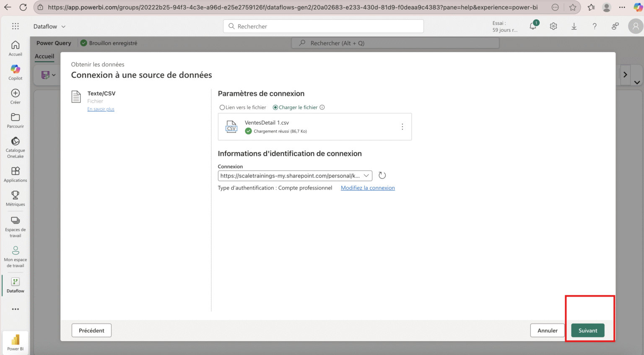The width and height of the screenshot is (644, 355).
Task: Click the Power BI icon at bottom left
Action: pyautogui.click(x=15, y=340)
